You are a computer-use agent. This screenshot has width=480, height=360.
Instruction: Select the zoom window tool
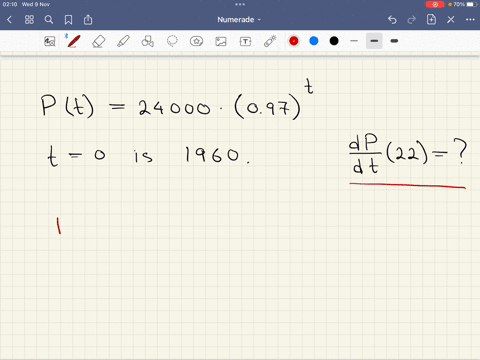[50, 41]
